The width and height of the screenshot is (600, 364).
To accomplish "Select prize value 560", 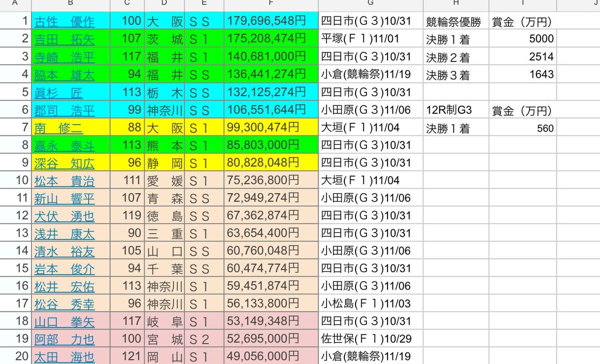I will tap(522, 128).
